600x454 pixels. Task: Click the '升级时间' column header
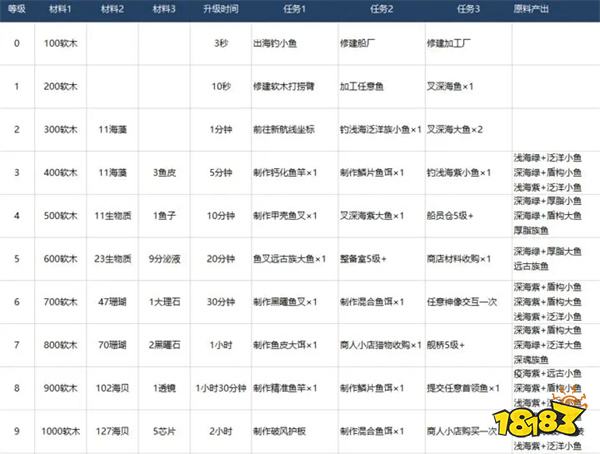[x=221, y=9]
